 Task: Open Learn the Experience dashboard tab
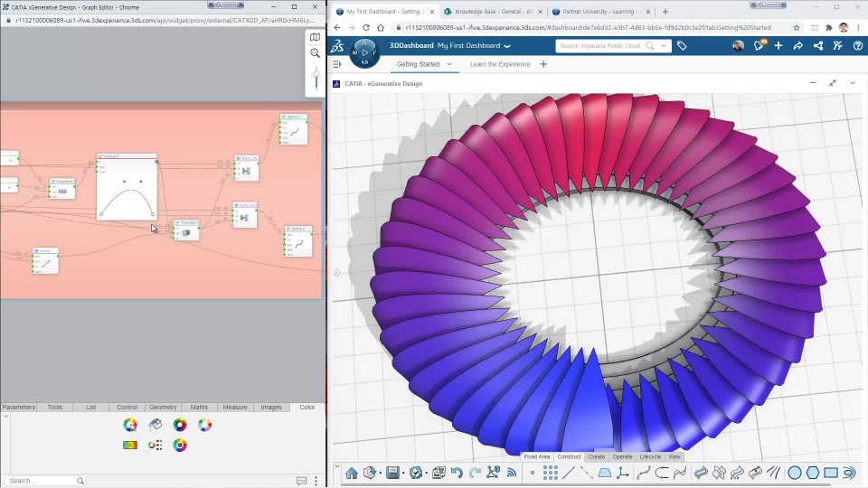tap(500, 64)
